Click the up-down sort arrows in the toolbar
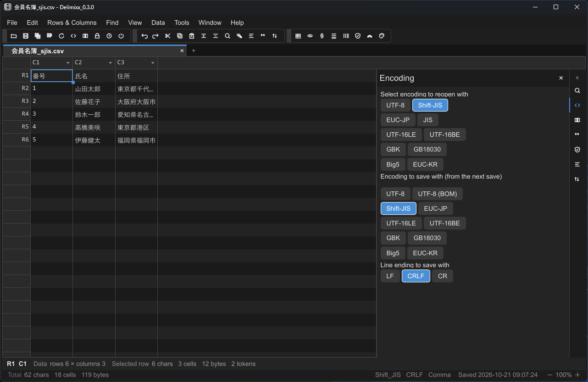The image size is (588, 382). [275, 36]
